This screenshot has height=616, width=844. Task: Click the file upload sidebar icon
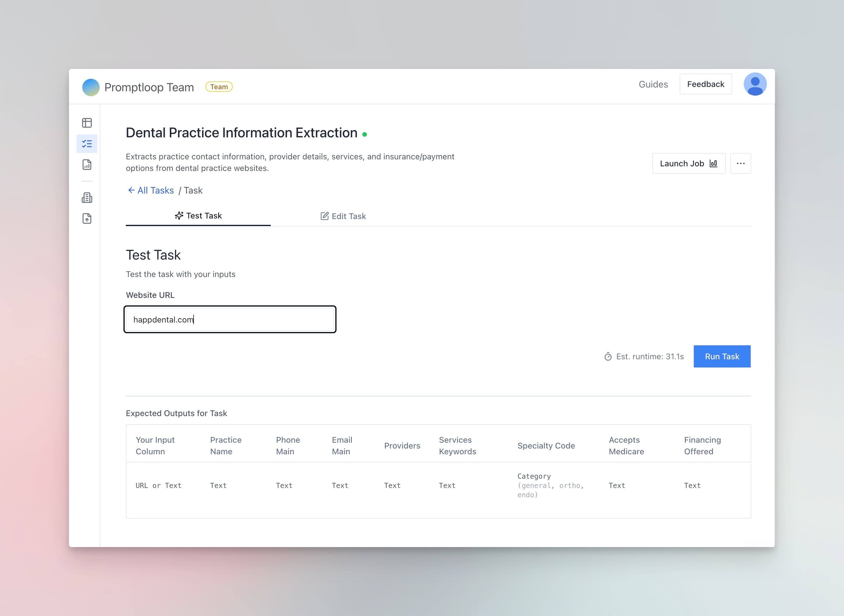pyautogui.click(x=87, y=218)
